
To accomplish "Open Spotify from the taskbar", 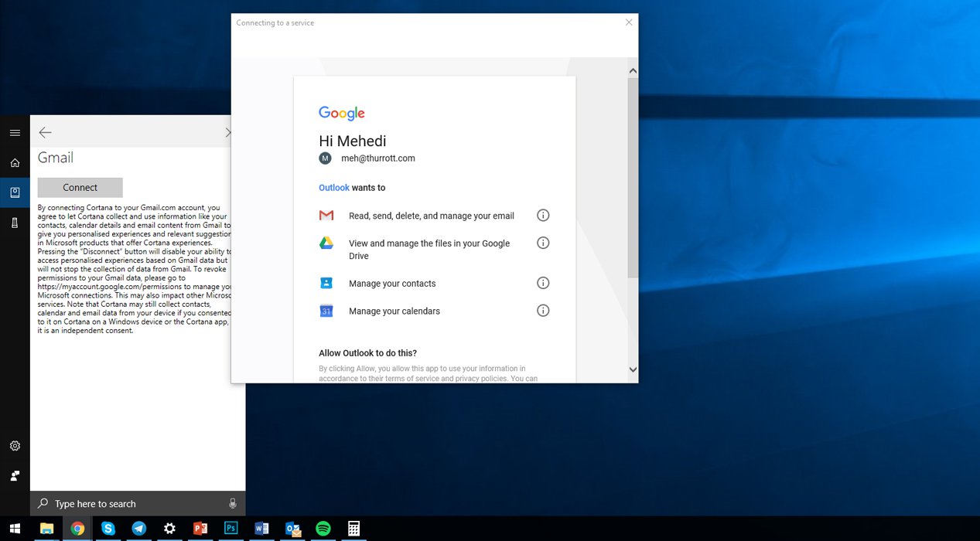I will (323, 529).
